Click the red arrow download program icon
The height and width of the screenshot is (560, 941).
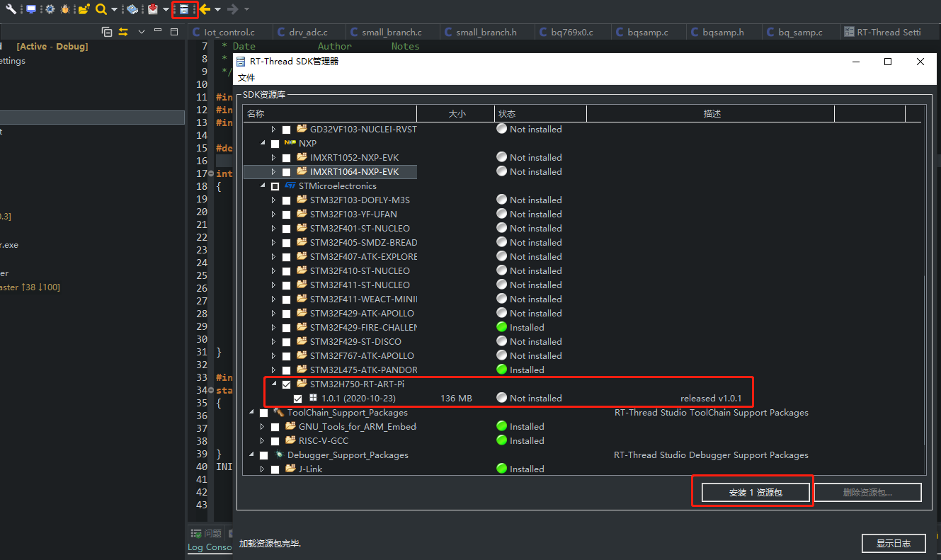click(x=153, y=9)
